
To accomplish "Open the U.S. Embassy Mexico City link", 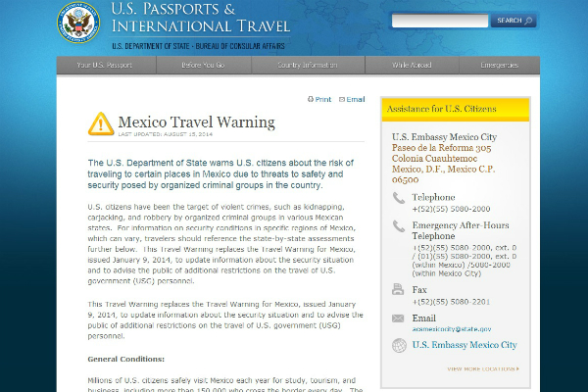I will pyautogui.click(x=464, y=345).
